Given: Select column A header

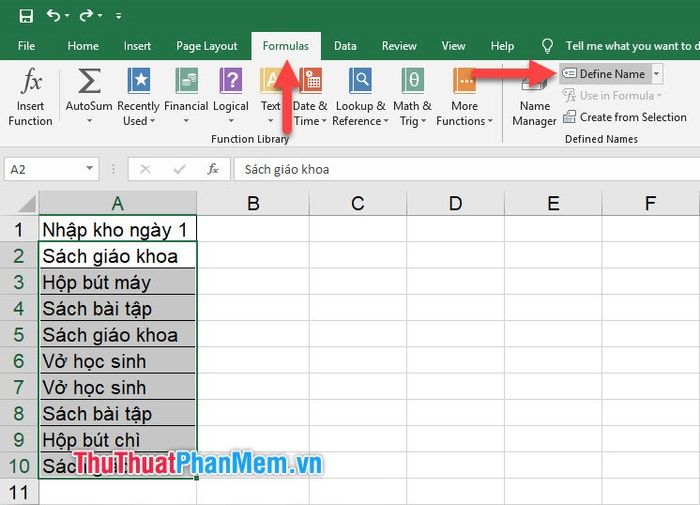Looking at the screenshot, I should click(117, 204).
